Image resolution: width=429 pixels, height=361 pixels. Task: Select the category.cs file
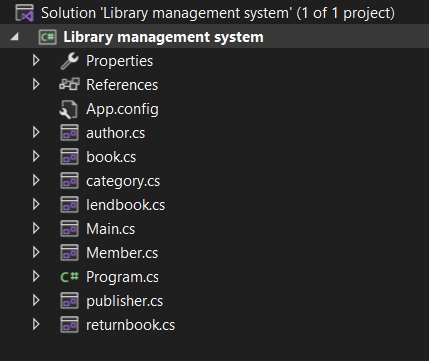[x=123, y=181]
